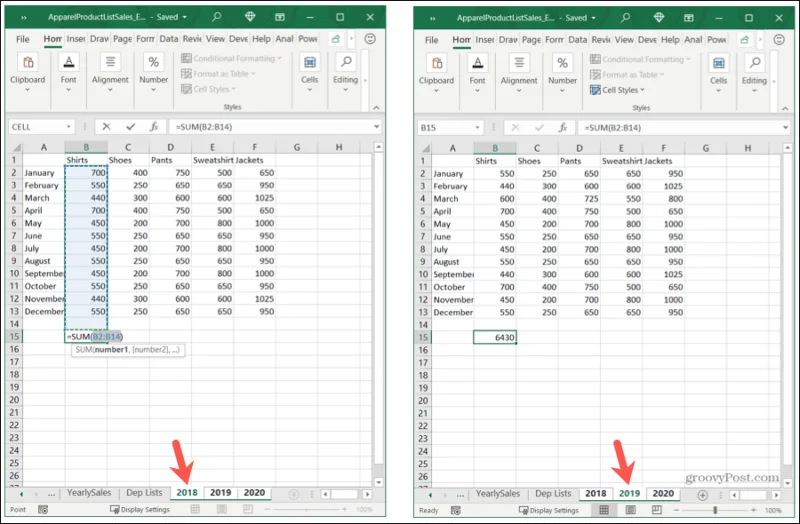Open Editing group in left window
This screenshot has width=800, height=524.
(345, 73)
